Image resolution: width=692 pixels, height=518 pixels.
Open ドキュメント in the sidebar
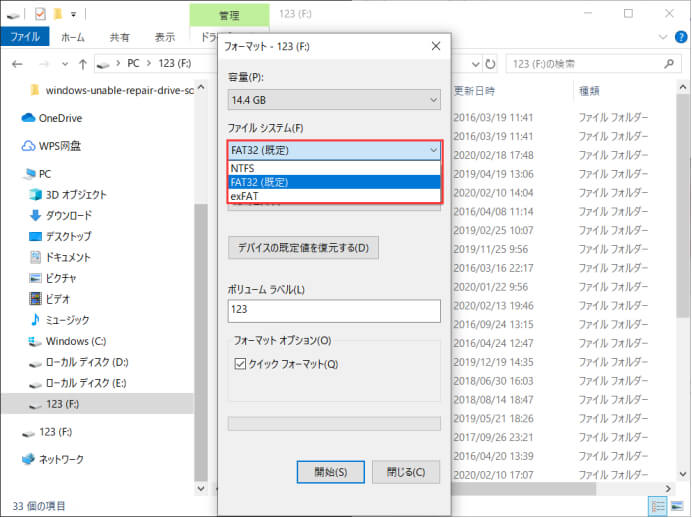[x=59, y=257]
